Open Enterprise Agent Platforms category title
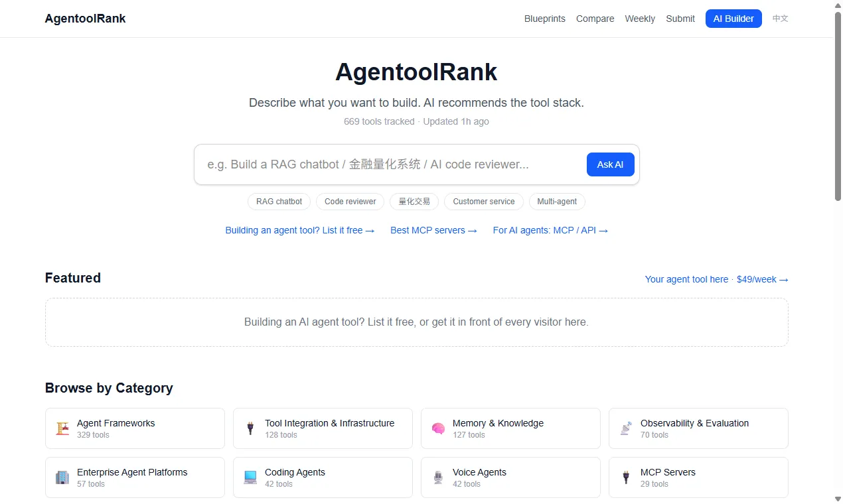The width and height of the screenshot is (843, 504). [132, 472]
